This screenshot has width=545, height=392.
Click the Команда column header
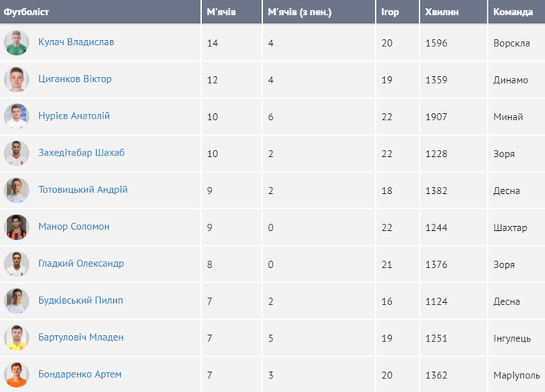point(513,12)
